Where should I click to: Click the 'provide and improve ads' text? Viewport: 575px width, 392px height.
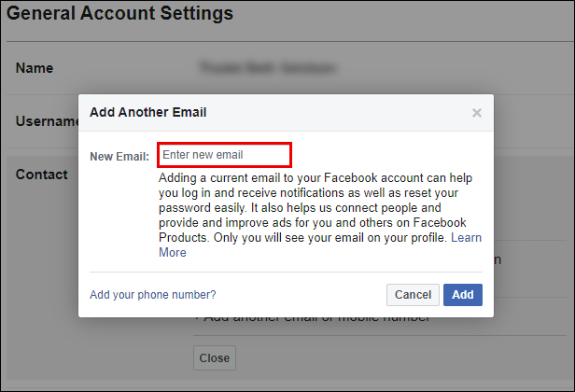click(222, 223)
